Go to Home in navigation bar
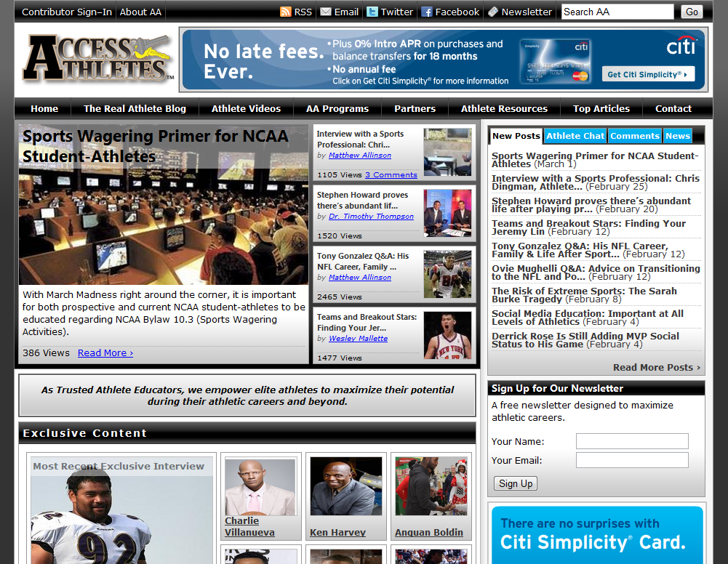 pyautogui.click(x=44, y=108)
